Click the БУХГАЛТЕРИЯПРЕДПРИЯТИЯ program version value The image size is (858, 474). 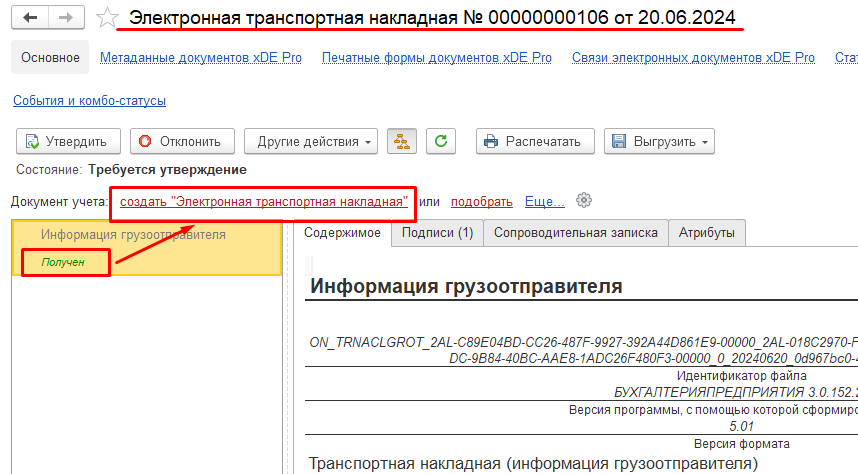point(735,392)
